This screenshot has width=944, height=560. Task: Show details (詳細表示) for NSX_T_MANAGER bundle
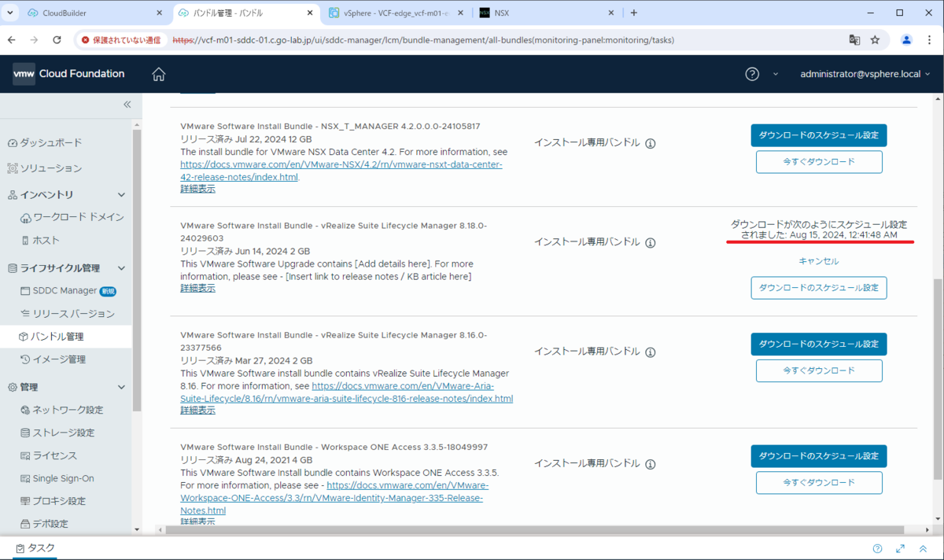click(x=197, y=189)
